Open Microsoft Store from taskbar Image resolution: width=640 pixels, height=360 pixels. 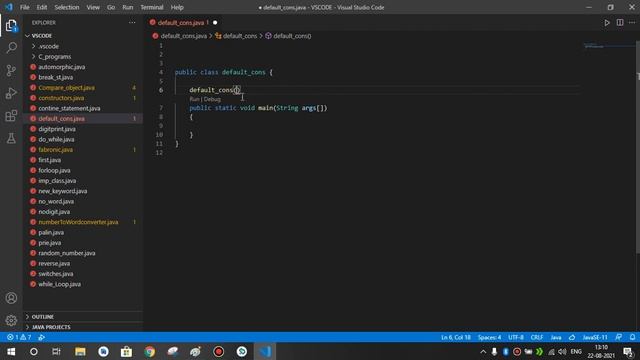tap(127, 351)
